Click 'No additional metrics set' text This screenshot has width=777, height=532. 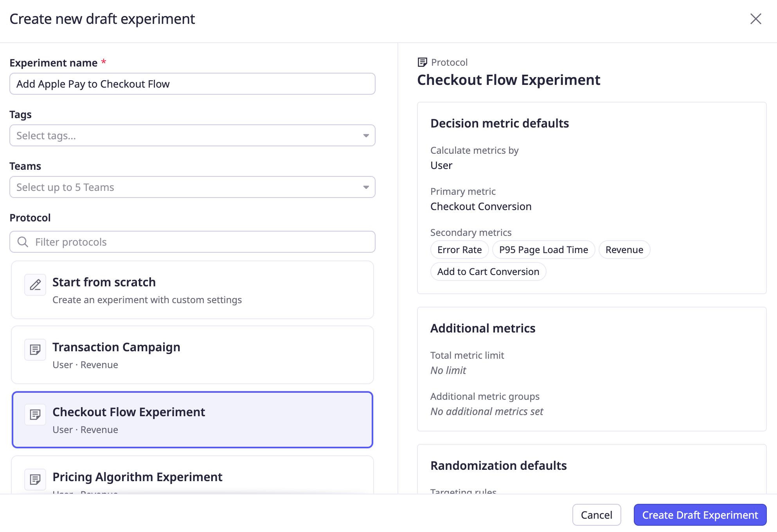click(x=487, y=412)
